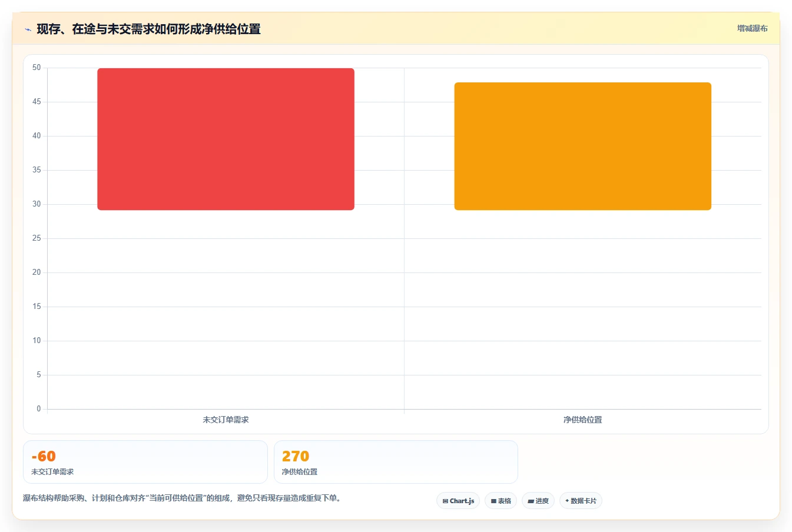The height and width of the screenshot is (532, 792).
Task: Click the y-axis value 50
Action: pyautogui.click(x=37, y=68)
